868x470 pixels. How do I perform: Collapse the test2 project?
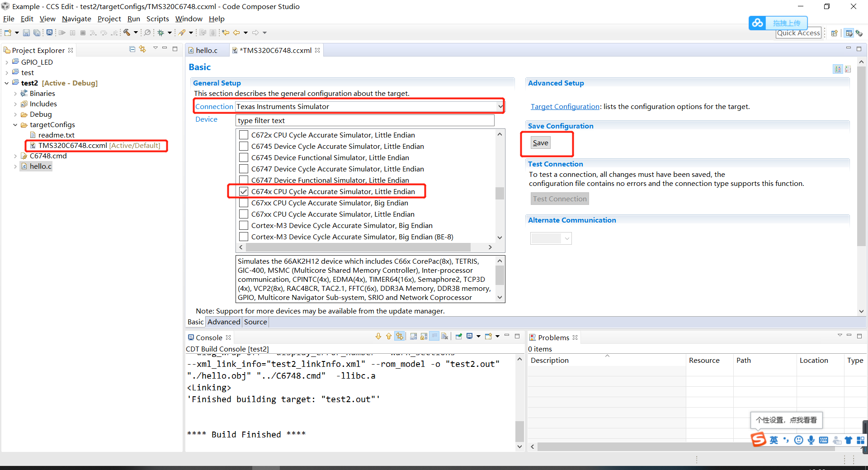pyautogui.click(x=7, y=83)
